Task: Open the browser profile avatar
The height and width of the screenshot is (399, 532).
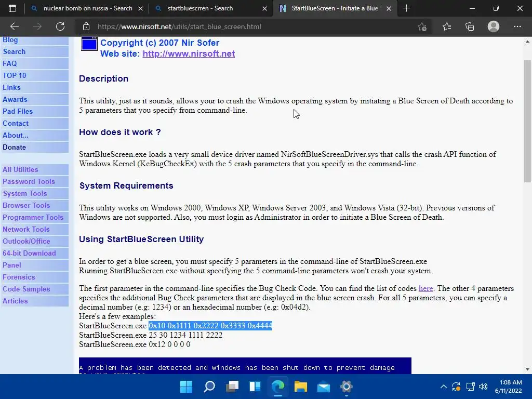Action: point(494,26)
